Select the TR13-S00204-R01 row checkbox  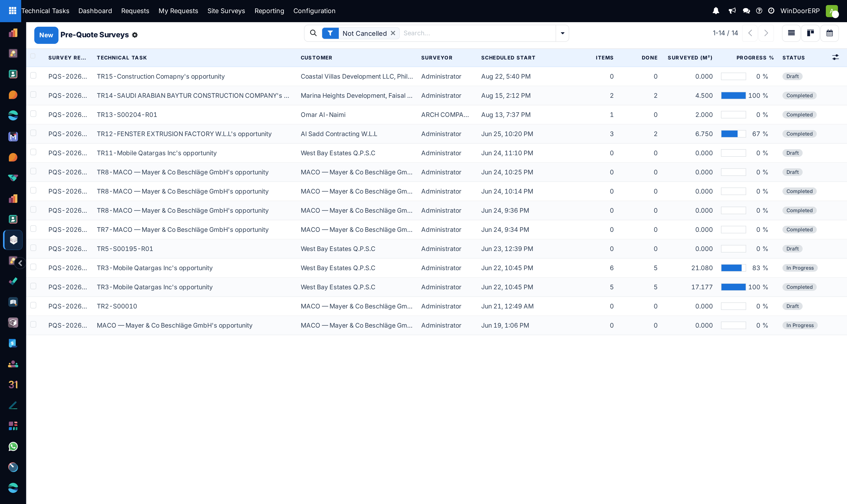[x=33, y=114]
